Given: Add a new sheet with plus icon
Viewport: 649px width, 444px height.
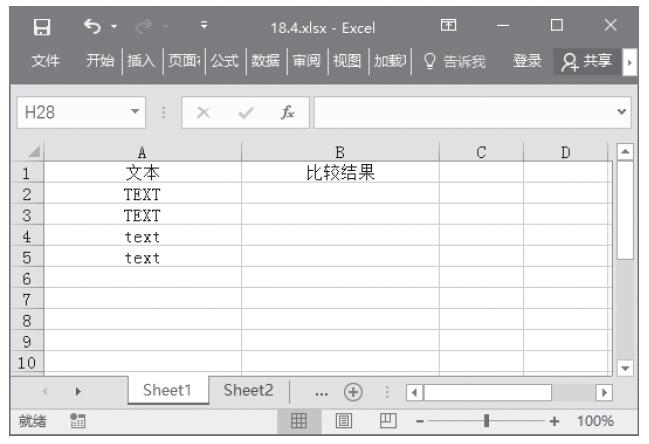Looking at the screenshot, I should (352, 392).
